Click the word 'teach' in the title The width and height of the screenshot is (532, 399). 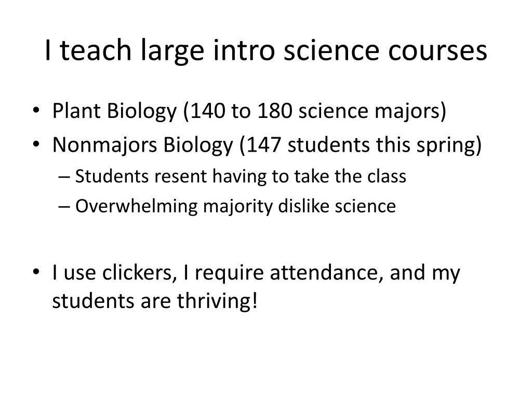(x=96, y=51)
